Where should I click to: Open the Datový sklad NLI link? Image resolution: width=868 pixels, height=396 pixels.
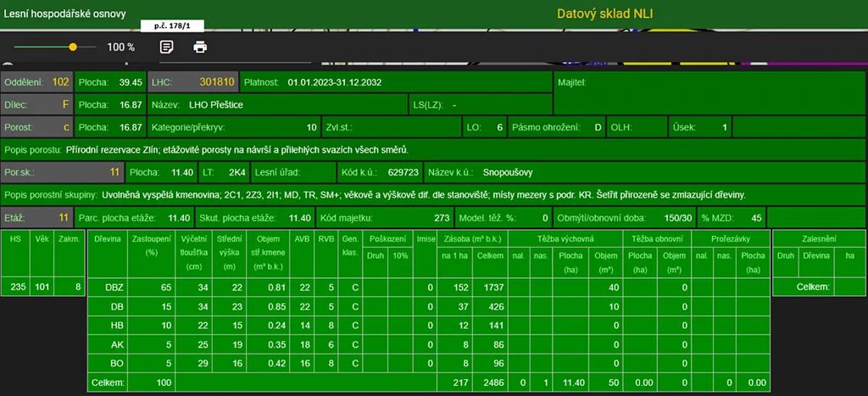[604, 14]
